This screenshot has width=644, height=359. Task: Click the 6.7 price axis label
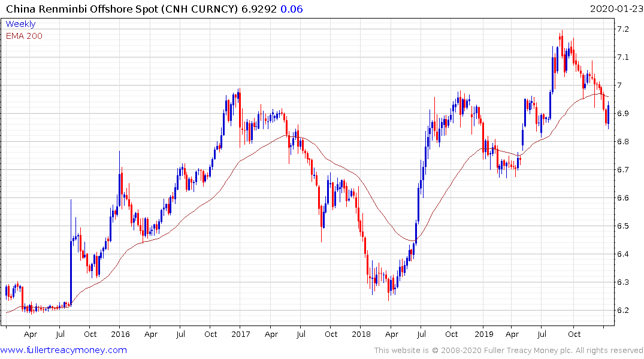[622, 169]
